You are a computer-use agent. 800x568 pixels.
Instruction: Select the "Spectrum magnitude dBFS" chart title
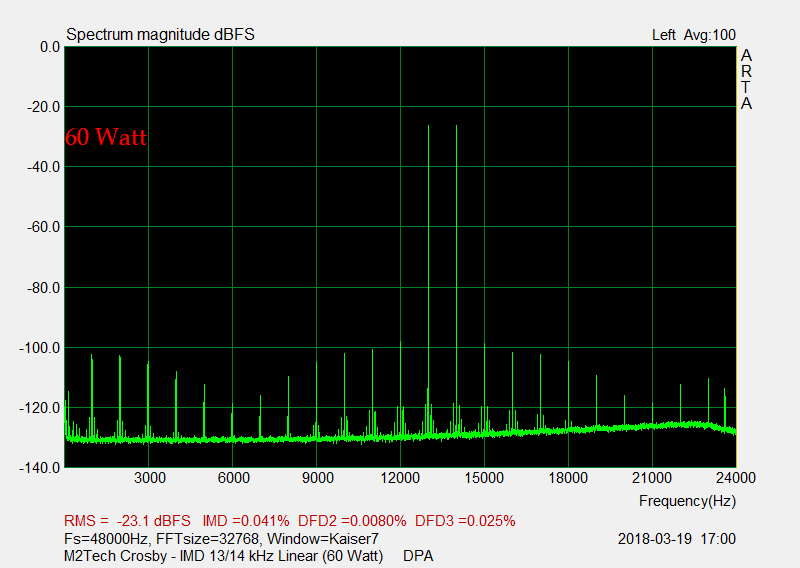(x=160, y=35)
